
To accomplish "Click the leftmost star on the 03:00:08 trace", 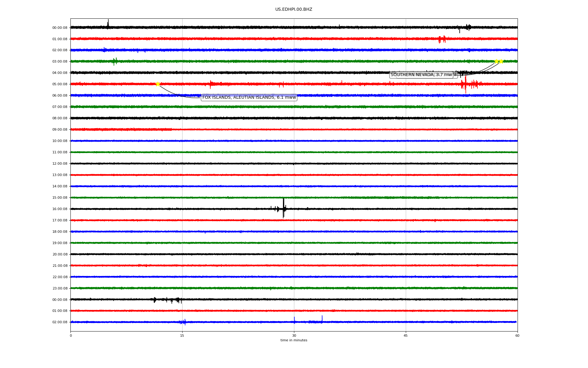I will pos(496,61).
